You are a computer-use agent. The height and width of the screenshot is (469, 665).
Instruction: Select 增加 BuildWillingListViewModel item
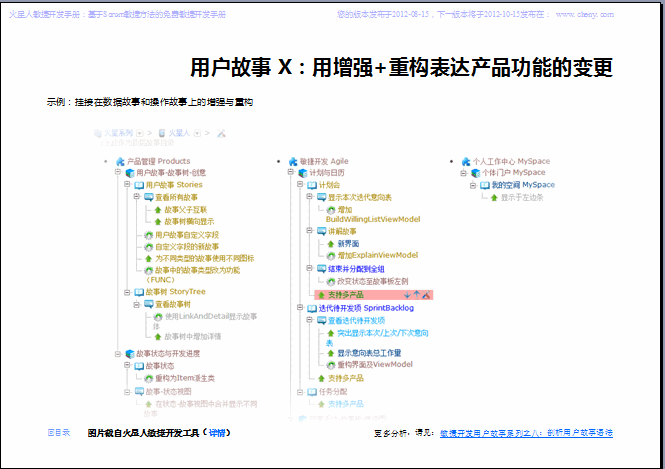373,215
